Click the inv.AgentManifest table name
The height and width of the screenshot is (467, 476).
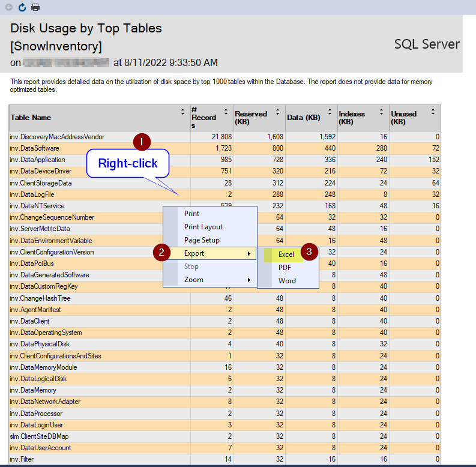tap(35, 310)
